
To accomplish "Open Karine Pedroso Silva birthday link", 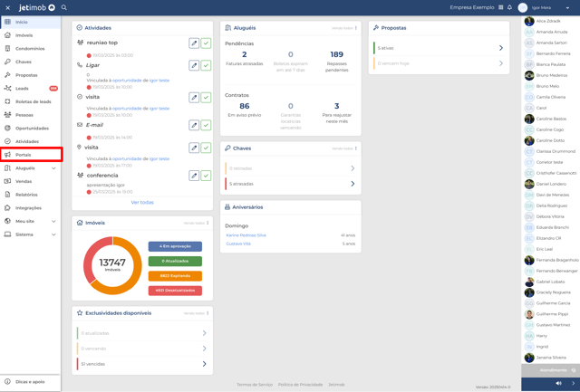I will pyautogui.click(x=246, y=235).
